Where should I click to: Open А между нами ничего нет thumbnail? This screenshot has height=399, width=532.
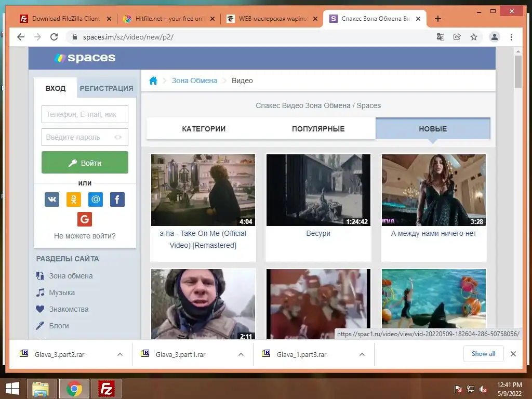coord(434,190)
